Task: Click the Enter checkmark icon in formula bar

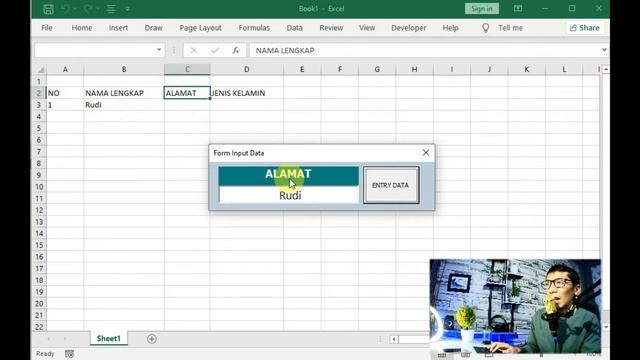Action: (215, 50)
